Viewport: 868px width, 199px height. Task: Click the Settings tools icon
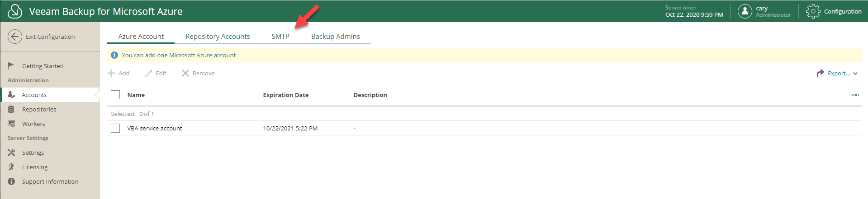pyautogui.click(x=11, y=153)
